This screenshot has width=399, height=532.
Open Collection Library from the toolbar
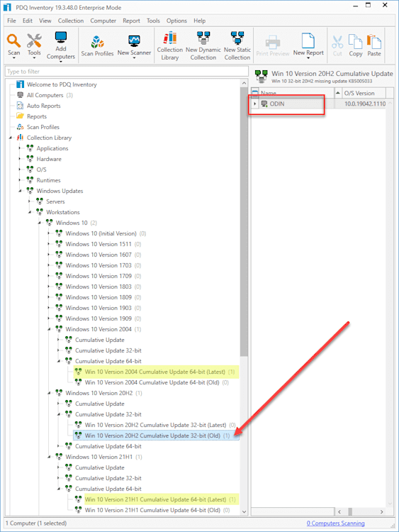(170, 45)
